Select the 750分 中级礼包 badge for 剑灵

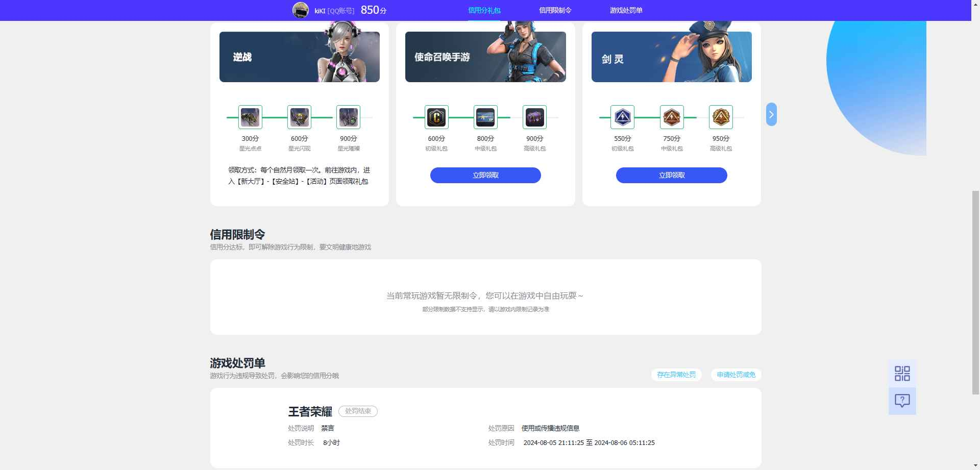[x=672, y=117]
